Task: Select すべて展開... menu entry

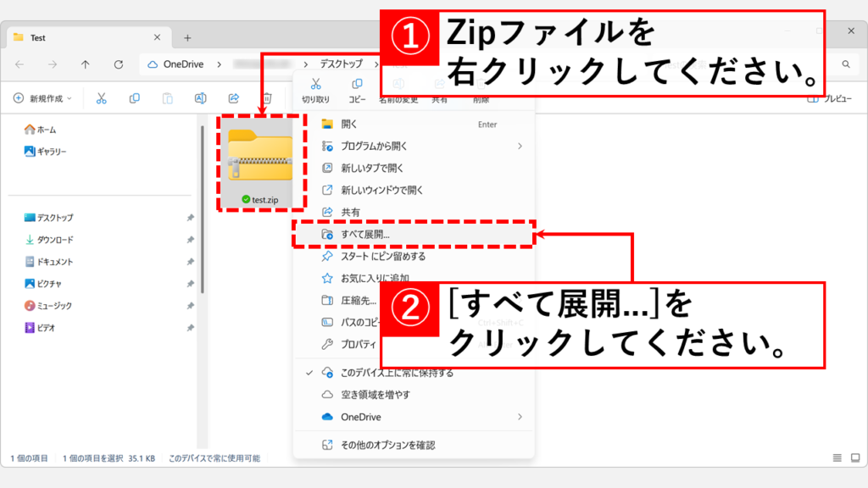Action: (414, 234)
